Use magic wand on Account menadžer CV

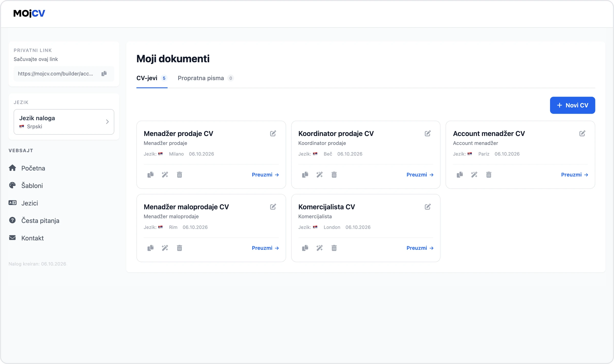(474, 175)
